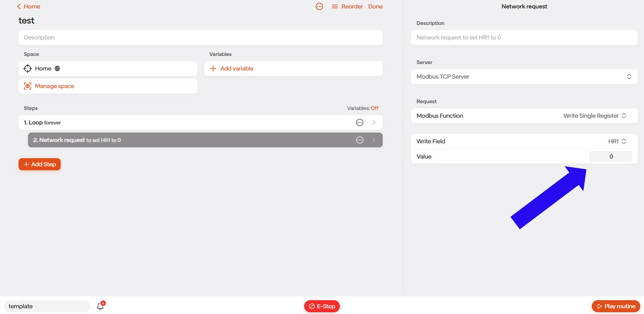This screenshot has width=644, height=314.
Task: Click the crosshair icon beside Home
Action: (x=28, y=68)
